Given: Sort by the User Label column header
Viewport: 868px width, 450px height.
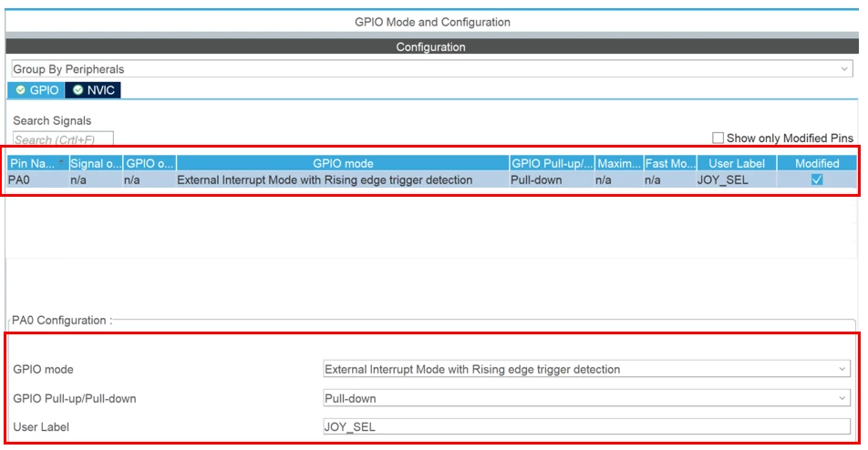Looking at the screenshot, I should tap(737, 163).
